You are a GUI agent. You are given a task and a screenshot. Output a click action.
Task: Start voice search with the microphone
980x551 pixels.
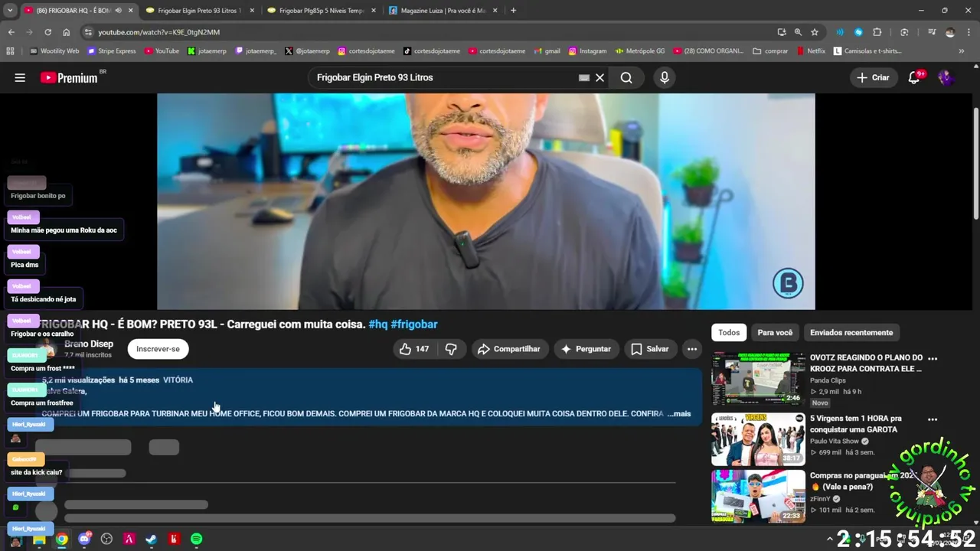click(664, 77)
